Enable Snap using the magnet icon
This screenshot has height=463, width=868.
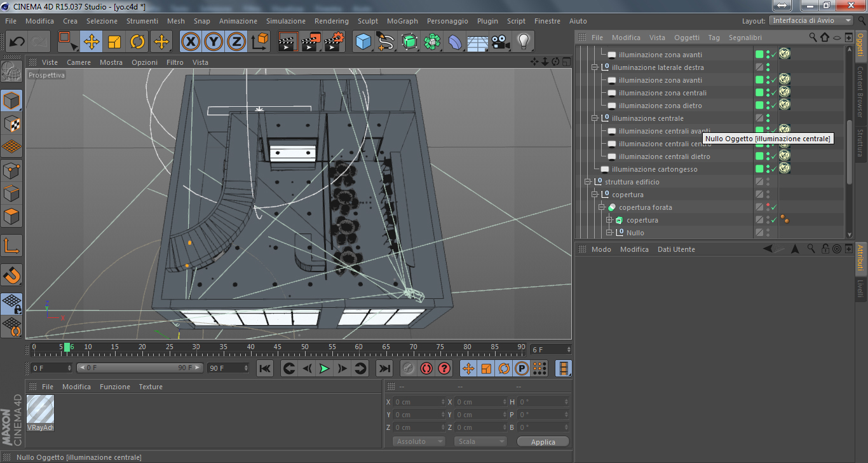pos(12,275)
